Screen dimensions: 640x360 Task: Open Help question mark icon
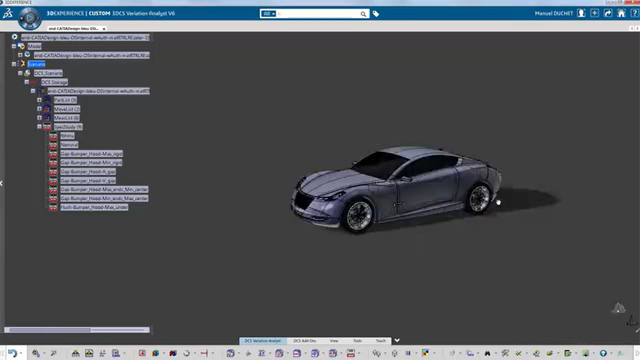634,13
